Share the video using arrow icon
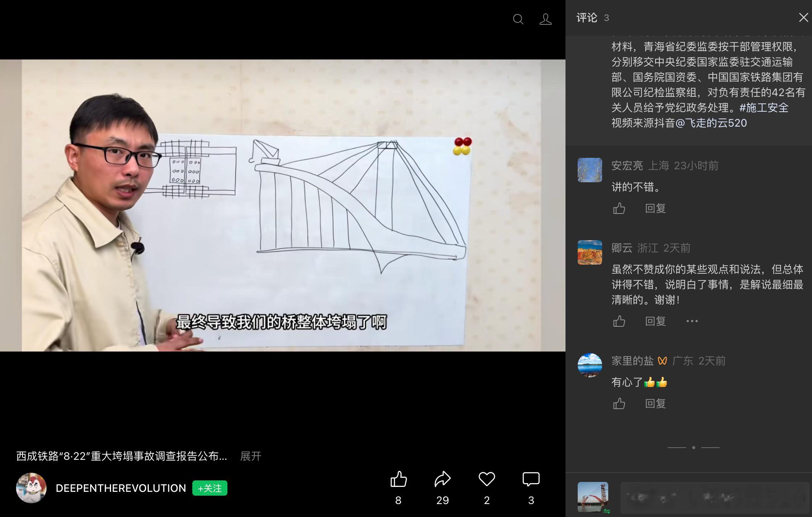 click(443, 479)
